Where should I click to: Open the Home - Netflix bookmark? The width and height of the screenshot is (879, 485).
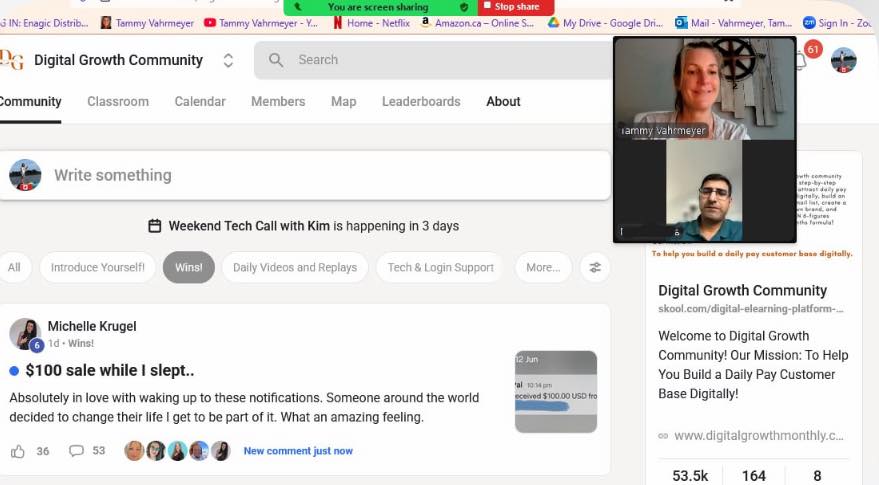(372, 23)
